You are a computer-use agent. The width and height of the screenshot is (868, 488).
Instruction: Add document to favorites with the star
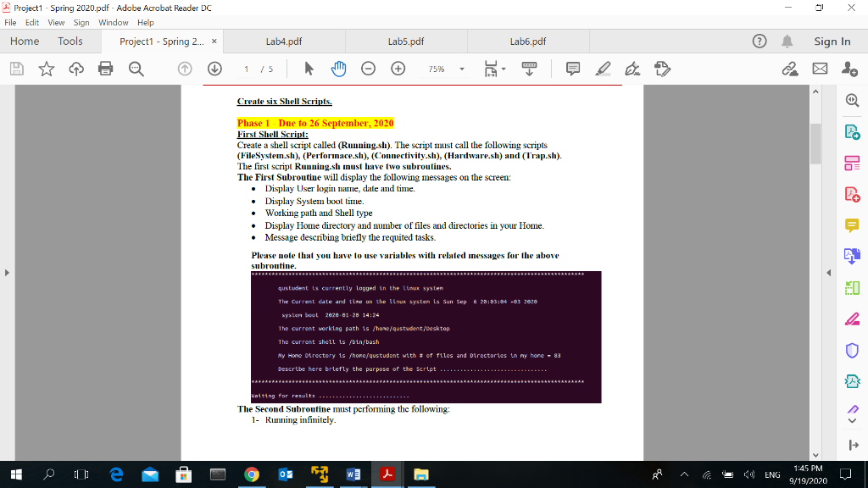click(x=47, y=69)
